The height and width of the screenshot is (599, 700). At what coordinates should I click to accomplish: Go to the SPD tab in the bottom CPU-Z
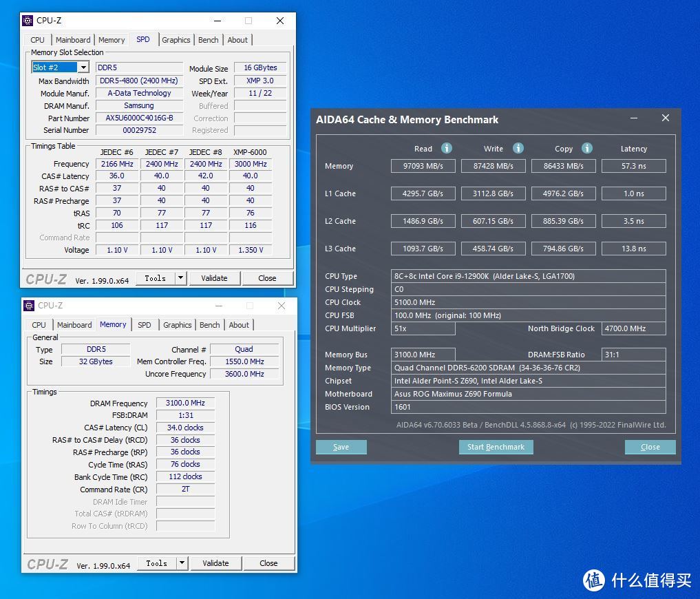(x=145, y=325)
